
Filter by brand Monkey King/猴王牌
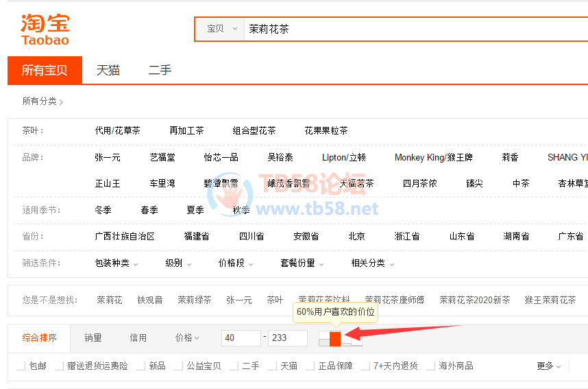434,157
